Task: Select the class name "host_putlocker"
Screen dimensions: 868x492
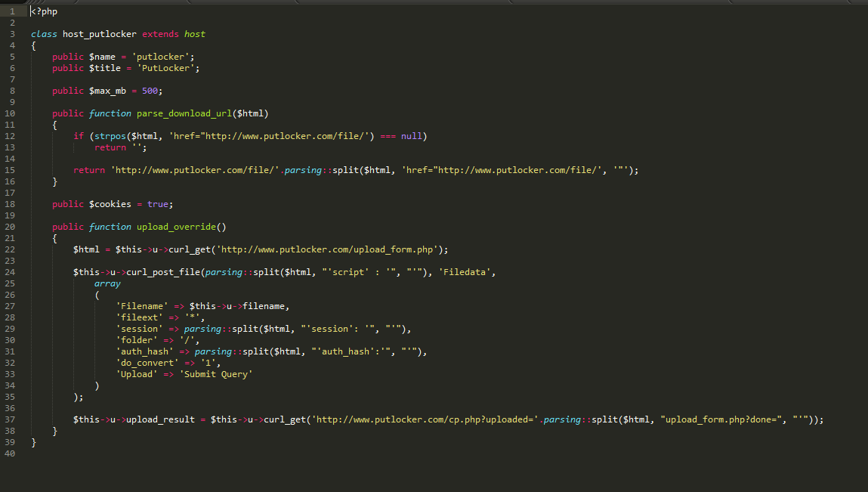Action: pyautogui.click(x=100, y=34)
